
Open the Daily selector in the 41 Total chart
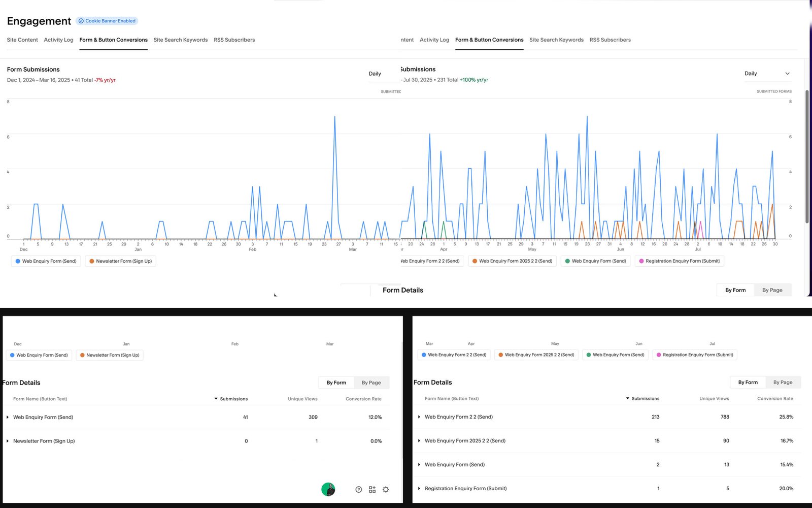[x=375, y=74]
